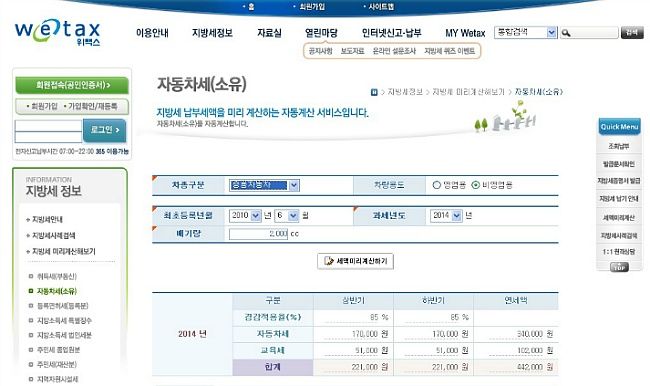
Task: Select 비영업용 vehicle use radio button
Action: (475, 185)
